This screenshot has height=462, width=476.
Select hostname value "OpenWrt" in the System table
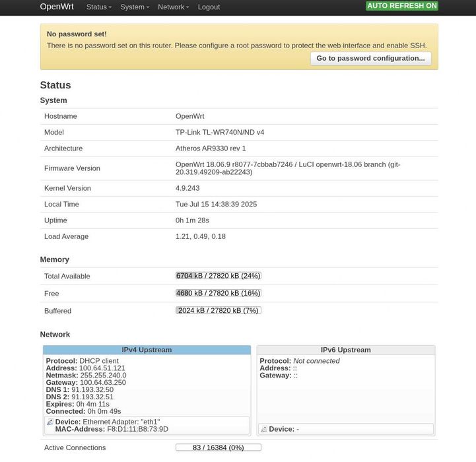tap(189, 116)
